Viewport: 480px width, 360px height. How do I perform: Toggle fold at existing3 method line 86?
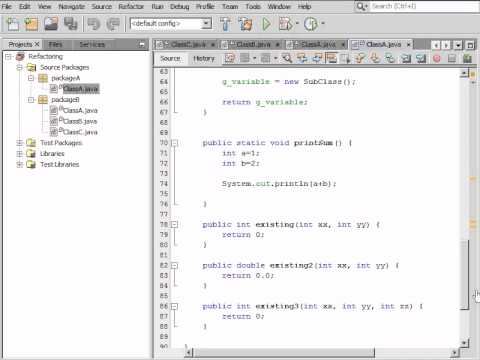point(174,306)
